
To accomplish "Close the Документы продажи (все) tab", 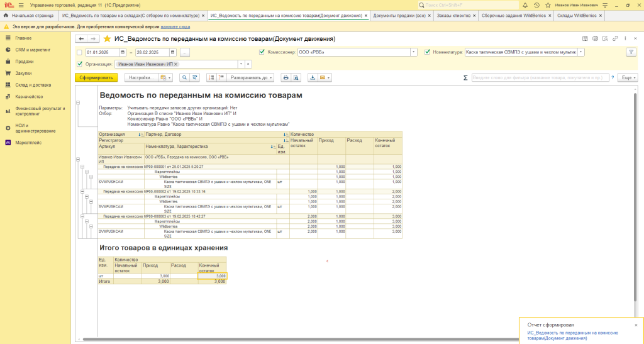I will point(430,16).
